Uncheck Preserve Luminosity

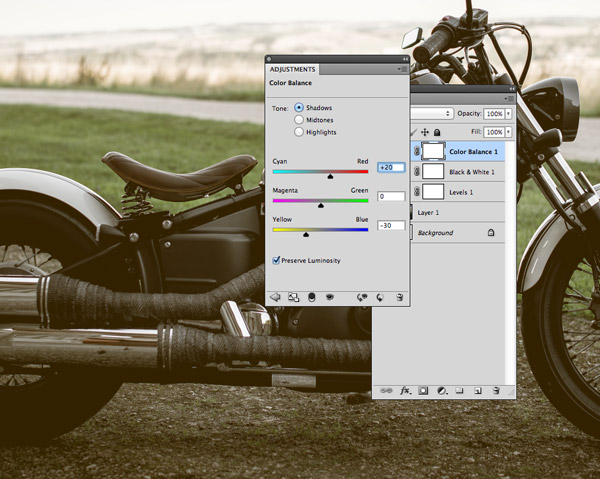277,260
